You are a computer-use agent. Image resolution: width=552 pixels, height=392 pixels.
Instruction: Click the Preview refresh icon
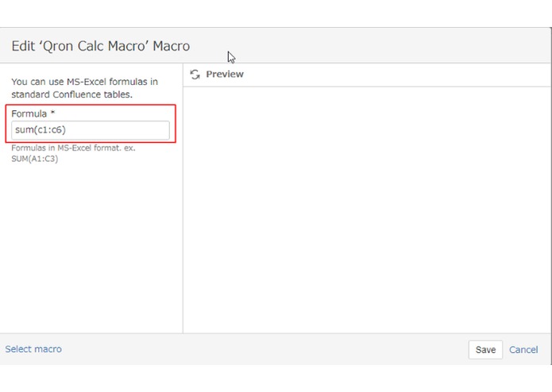195,74
